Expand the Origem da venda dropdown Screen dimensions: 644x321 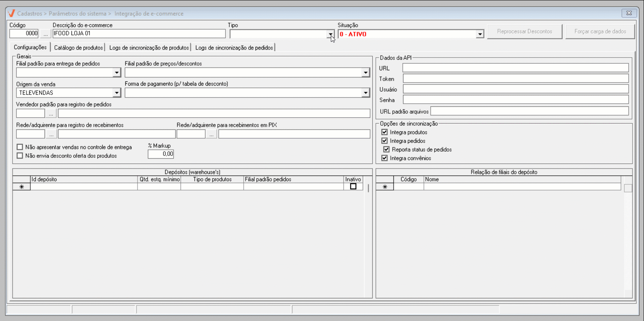(x=116, y=93)
